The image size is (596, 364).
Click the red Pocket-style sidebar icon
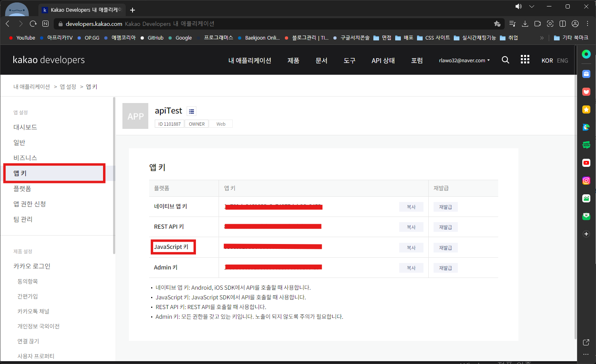click(586, 92)
